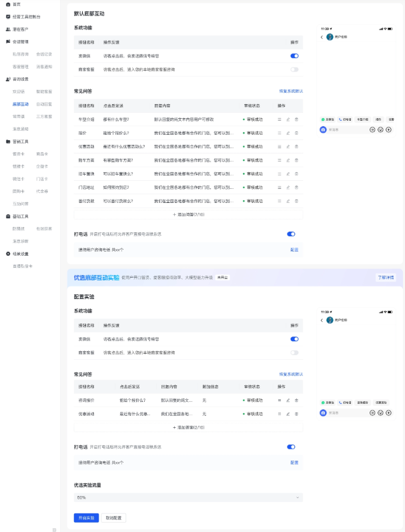Edit the 咨询报价 row in the experiment table
The height and width of the screenshot is (532, 405).
pyautogui.click(x=288, y=401)
